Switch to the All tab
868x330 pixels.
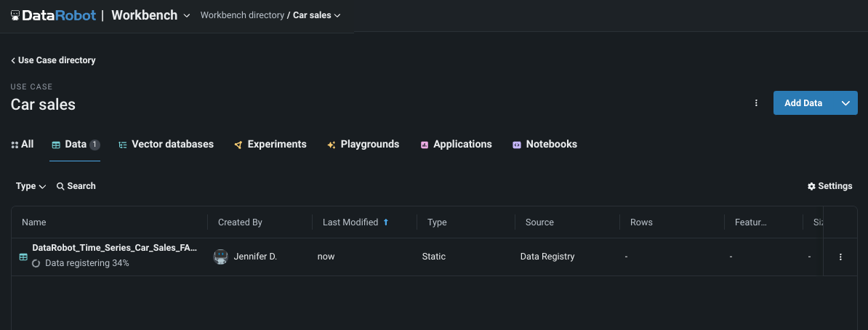pos(23,145)
